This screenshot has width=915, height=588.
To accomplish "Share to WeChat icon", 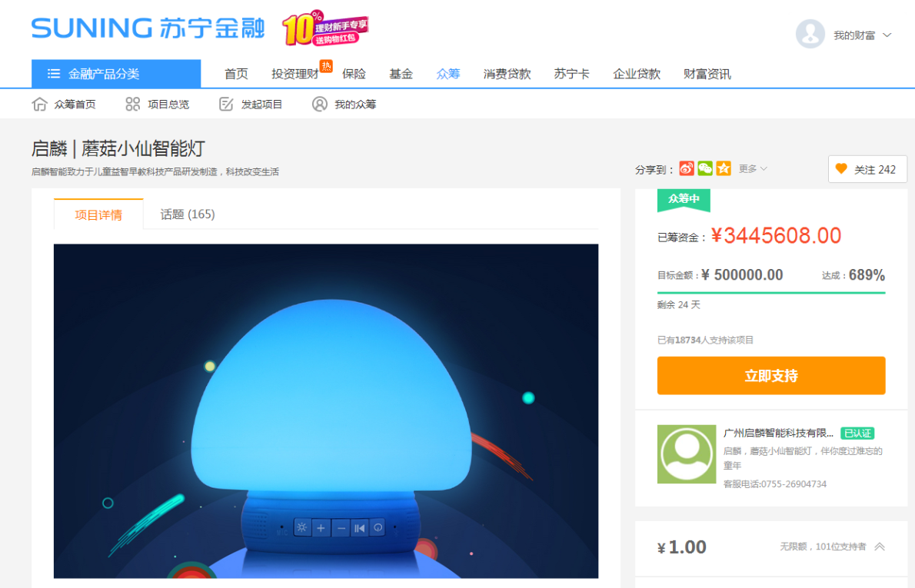I will (705, 168).
